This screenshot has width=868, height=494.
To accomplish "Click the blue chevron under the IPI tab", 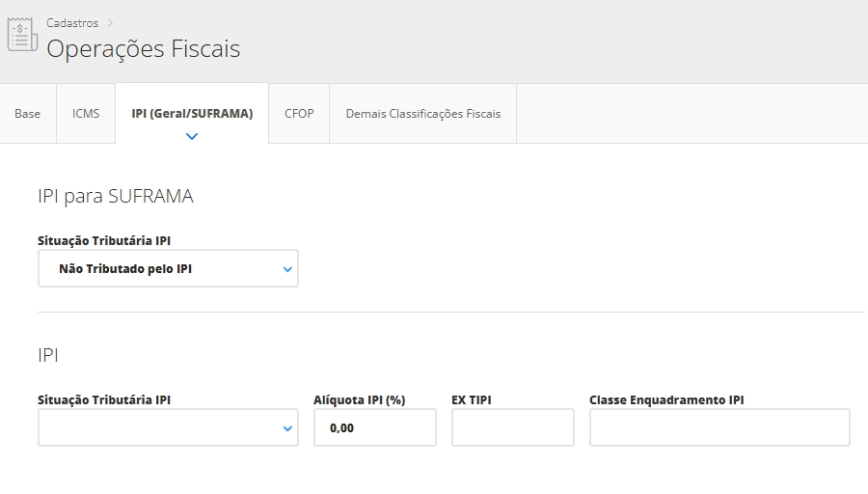I will coord(191,136).
